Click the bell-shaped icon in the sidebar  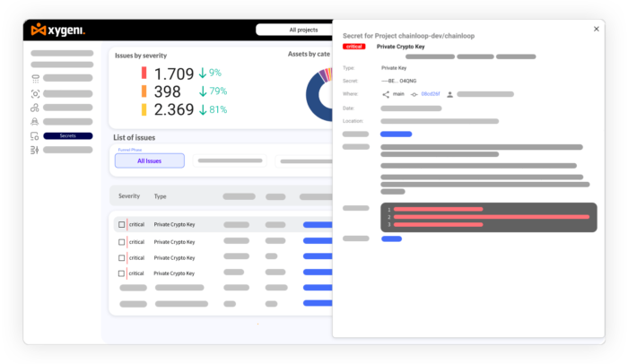tap(35, 121)
